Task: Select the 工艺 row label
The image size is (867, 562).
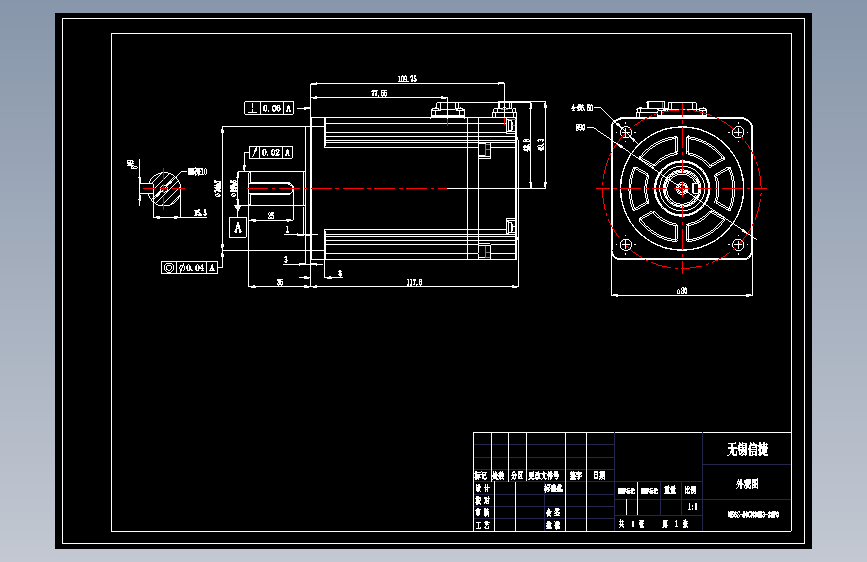Action: click(x=483, y=525)
